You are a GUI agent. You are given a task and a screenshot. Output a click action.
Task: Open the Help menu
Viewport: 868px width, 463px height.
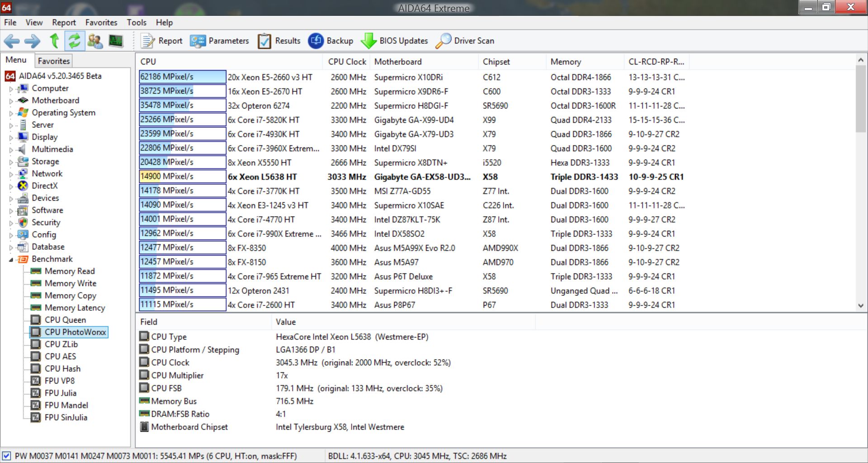[x=164, y=23]
